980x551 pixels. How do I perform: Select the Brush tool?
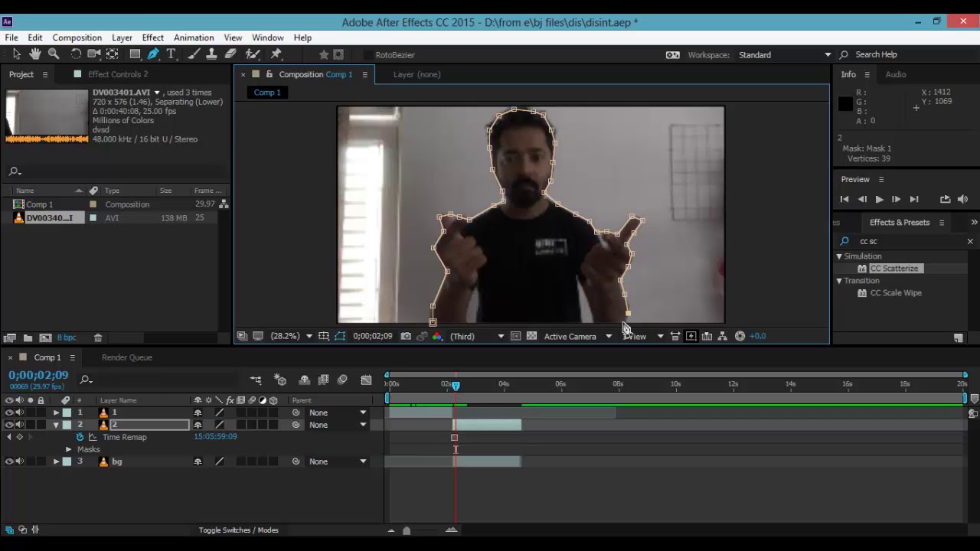coord(193,54)
